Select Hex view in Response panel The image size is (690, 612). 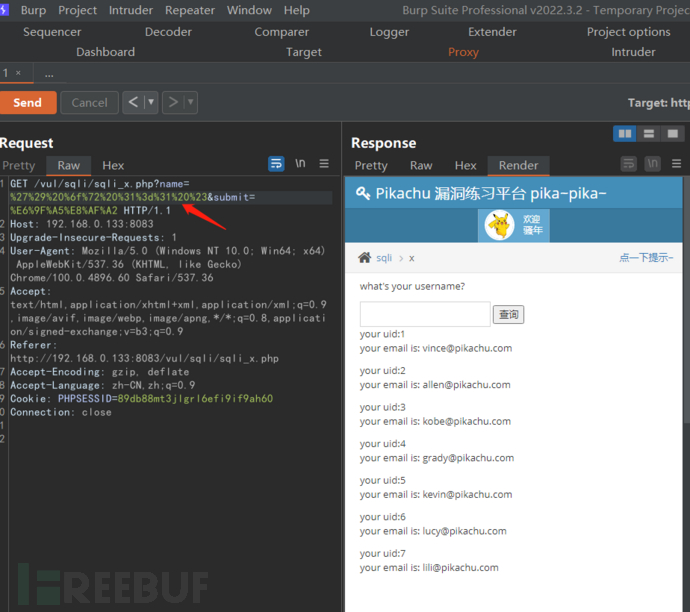click(466, 165)
